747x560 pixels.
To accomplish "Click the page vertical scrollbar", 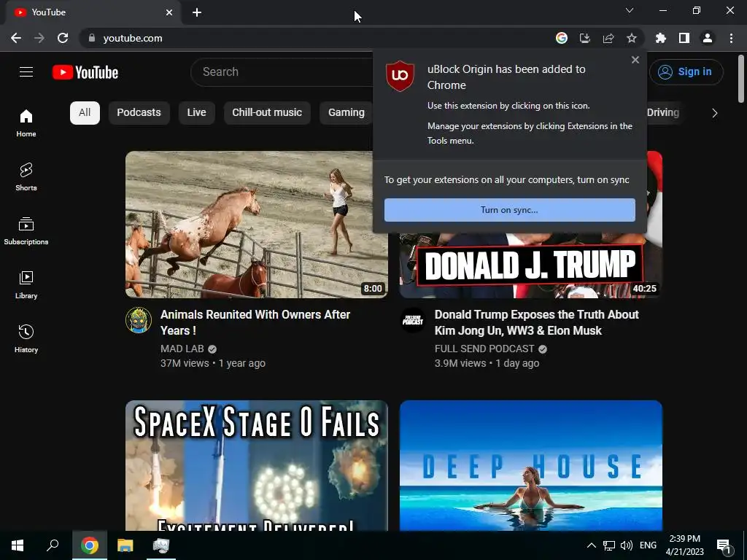I will [x=741, y=79].
